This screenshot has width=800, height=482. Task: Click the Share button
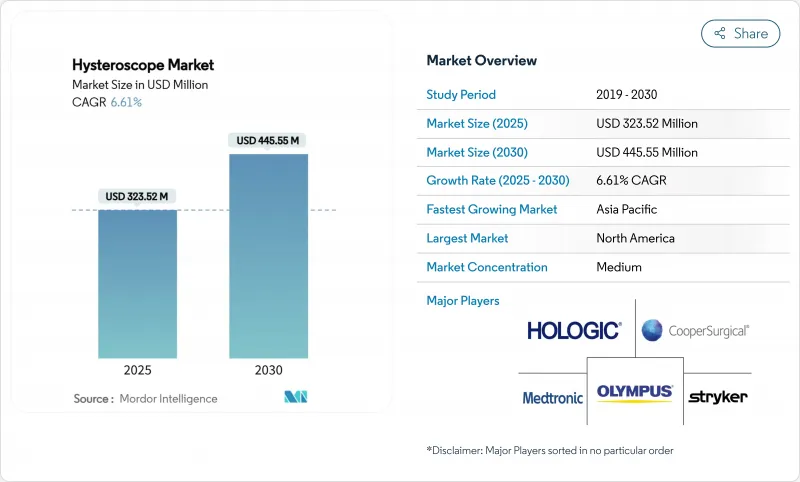tap(740, 33)
